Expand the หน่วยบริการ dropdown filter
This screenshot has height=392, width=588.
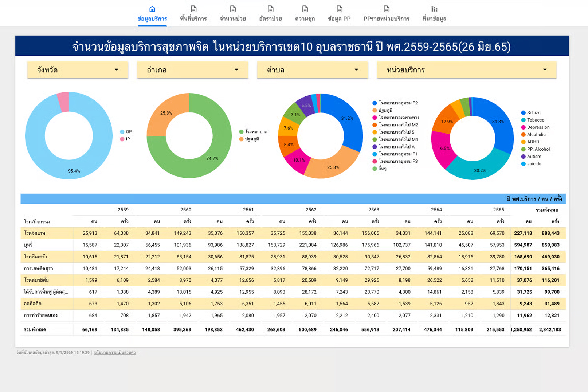coord(466,70)
